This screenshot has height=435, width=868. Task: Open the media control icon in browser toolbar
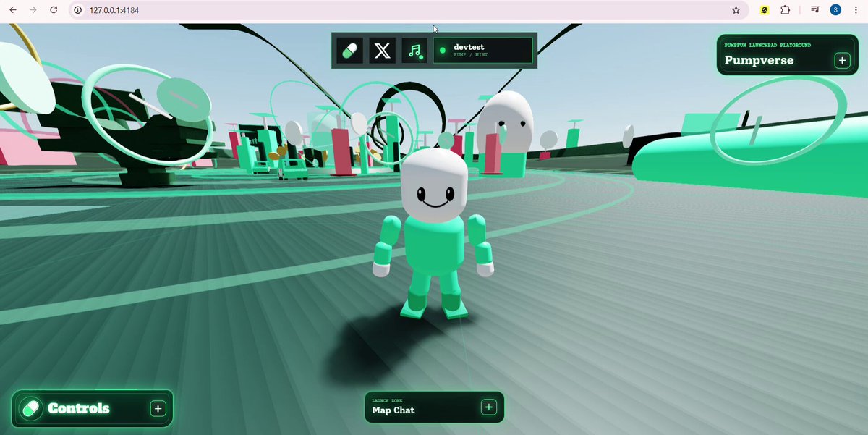click(x=815, y=10)
